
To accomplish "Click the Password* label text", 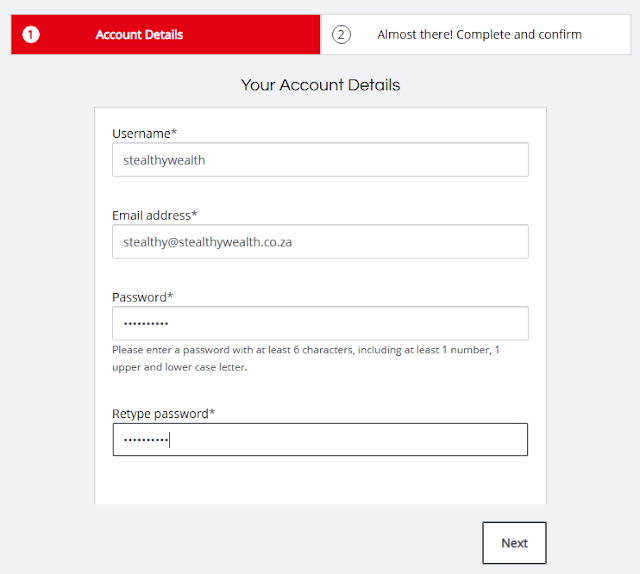I will click(x=143, y=297).
